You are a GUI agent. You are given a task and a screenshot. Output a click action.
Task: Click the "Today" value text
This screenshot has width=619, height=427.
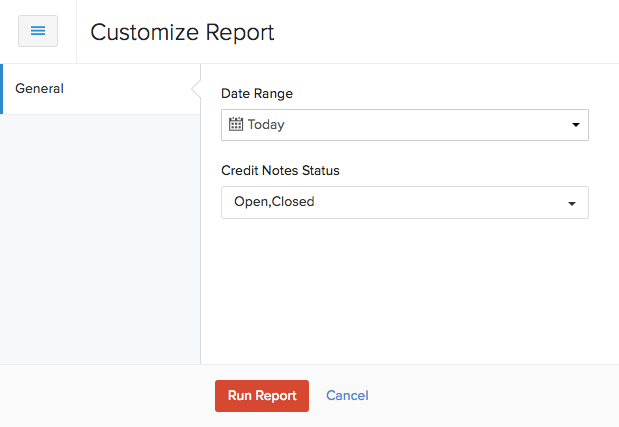pyautogui.click(x=266, y=125)
